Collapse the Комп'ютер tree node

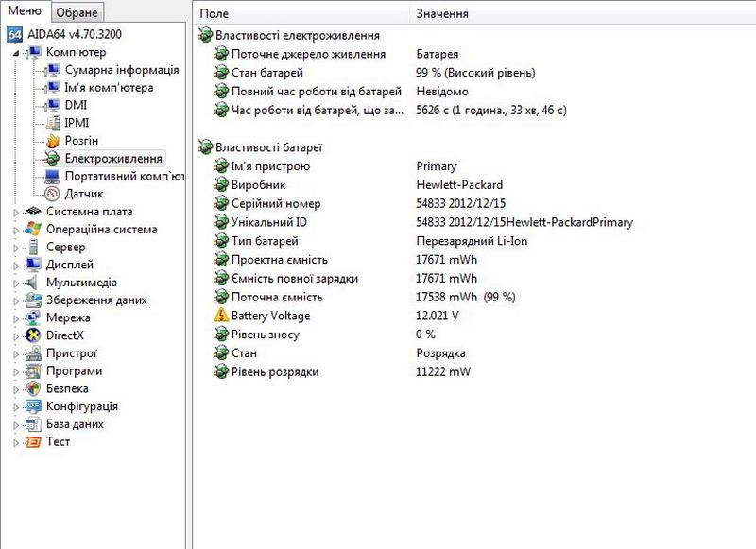(16, 53)
